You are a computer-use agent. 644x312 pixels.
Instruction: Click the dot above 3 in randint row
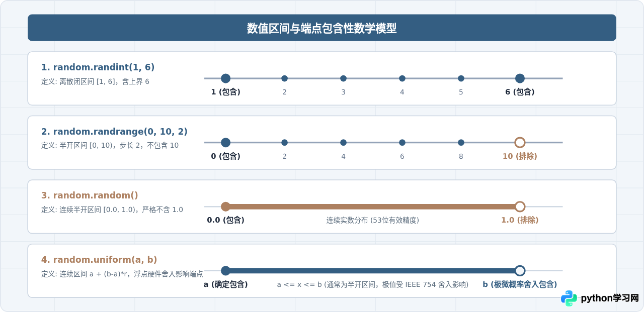pyautogui.click(x=343, y=78)
